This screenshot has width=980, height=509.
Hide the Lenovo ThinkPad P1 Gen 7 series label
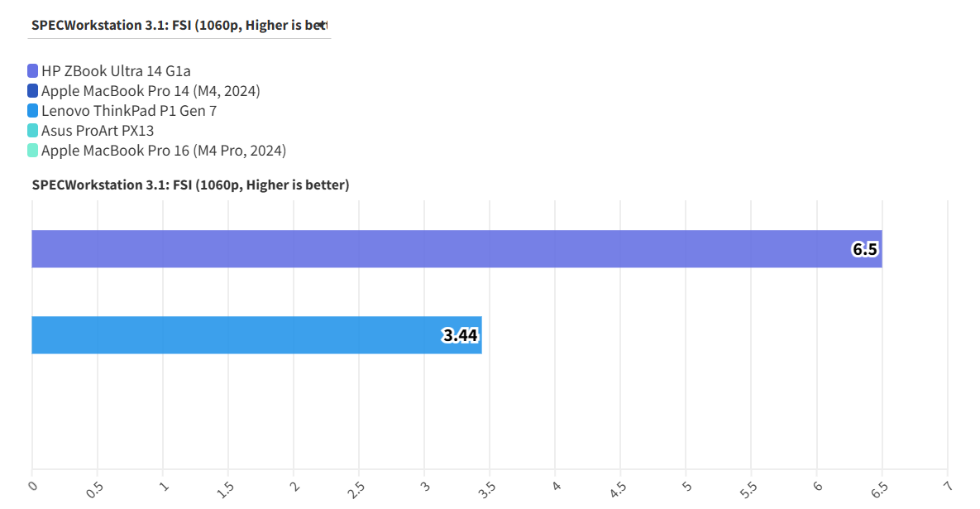click(x=128, y=111)
